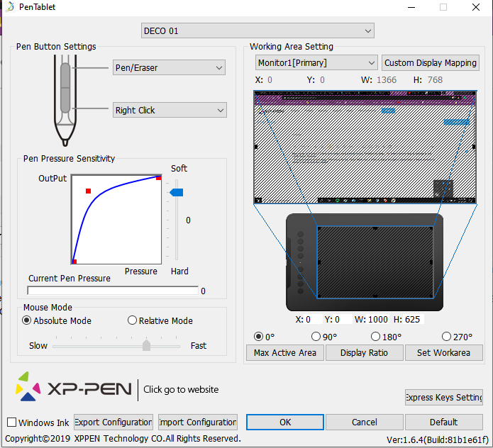This screenshot has height=448, width=493.
Task: Click the XP-PEN logo icon
Action: (x=30, y=388)
